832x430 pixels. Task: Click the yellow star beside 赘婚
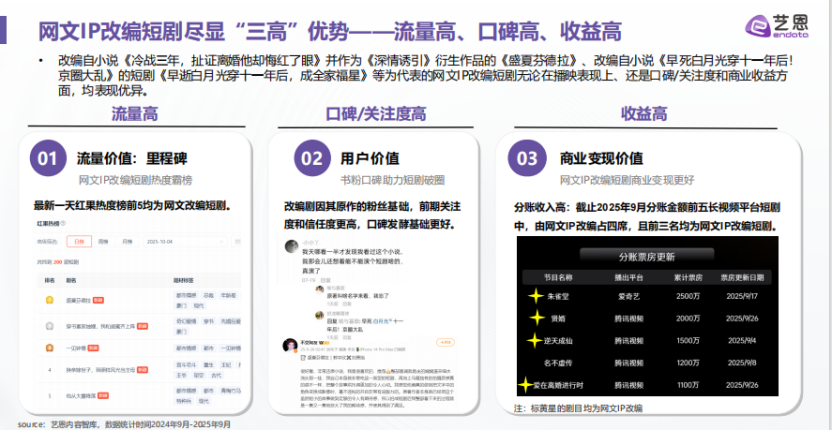[537, 318]
